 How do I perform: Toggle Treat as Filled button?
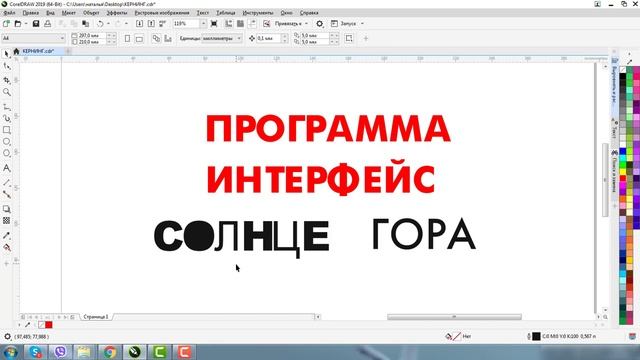tap(349, 38)
